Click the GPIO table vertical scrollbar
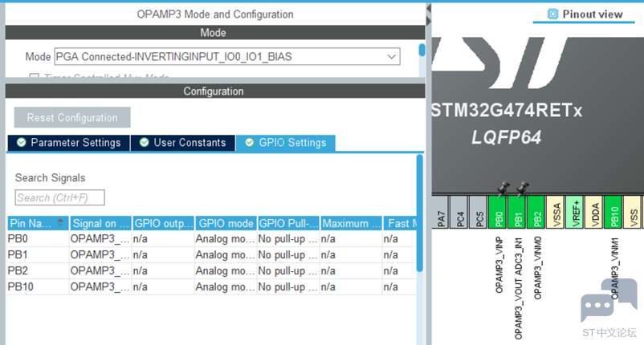 pyautogui.click(x=419, y=213)
